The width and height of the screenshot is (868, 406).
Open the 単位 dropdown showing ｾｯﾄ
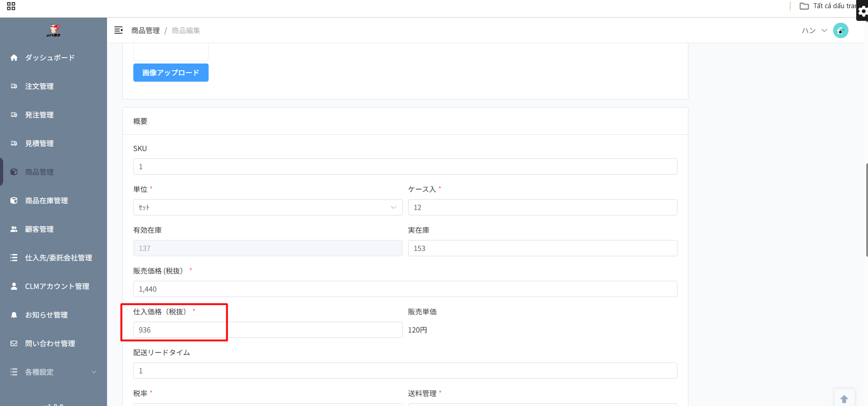click(x=268, y=207)
